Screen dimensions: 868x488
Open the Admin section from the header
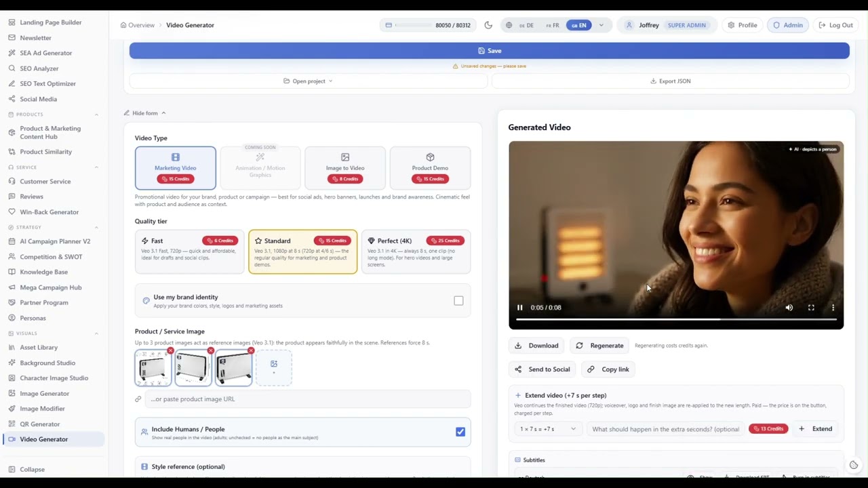788,25
